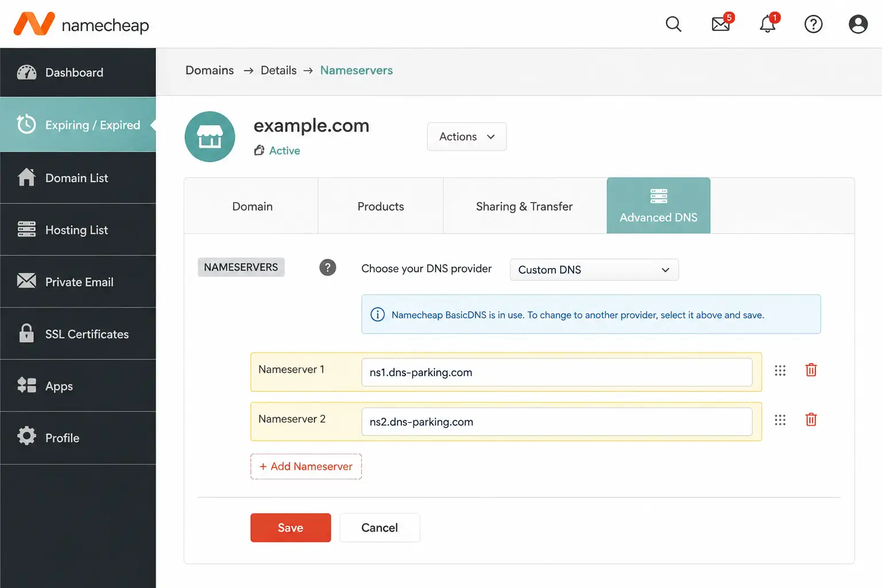Click the Add Nameserver button

(306, 466)
